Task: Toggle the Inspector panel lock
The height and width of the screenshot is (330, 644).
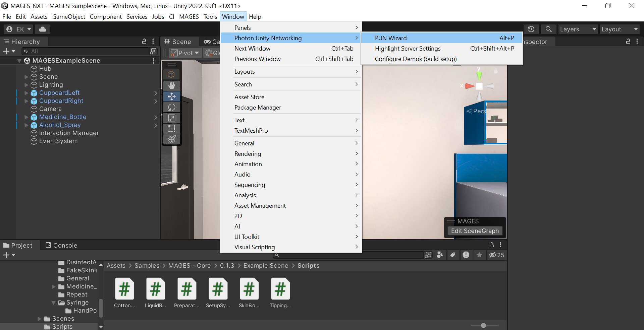Action: click(628, 41)
